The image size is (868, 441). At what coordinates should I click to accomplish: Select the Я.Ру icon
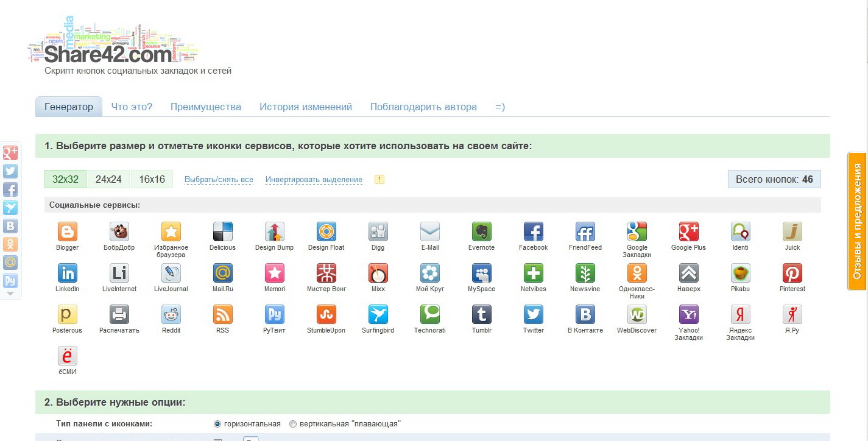pos(792,314)
